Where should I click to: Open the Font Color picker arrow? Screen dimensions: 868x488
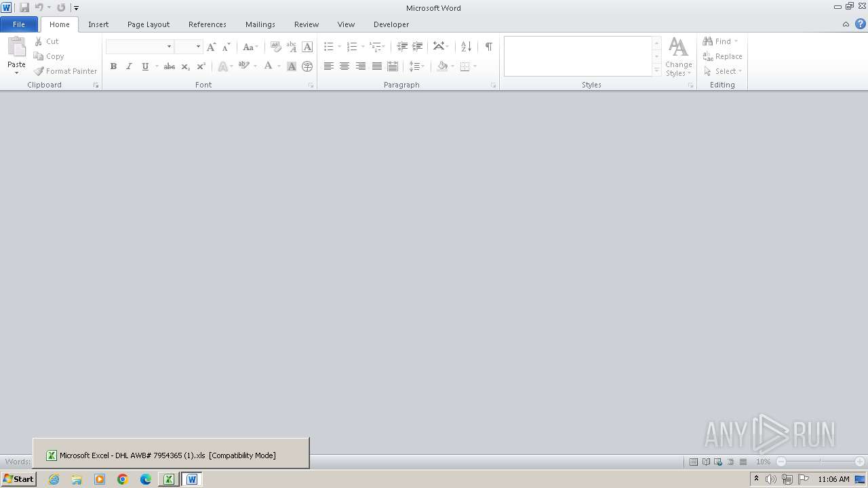point(279,66)
